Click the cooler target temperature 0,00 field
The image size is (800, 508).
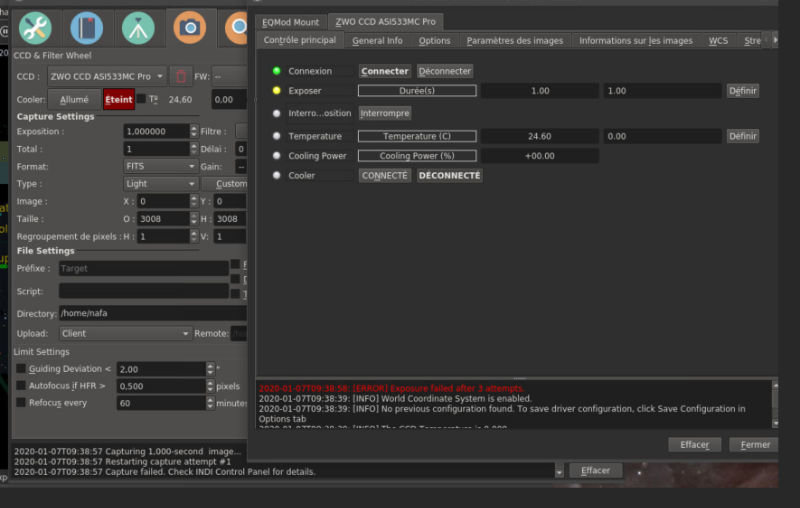[x=229, y=100]
